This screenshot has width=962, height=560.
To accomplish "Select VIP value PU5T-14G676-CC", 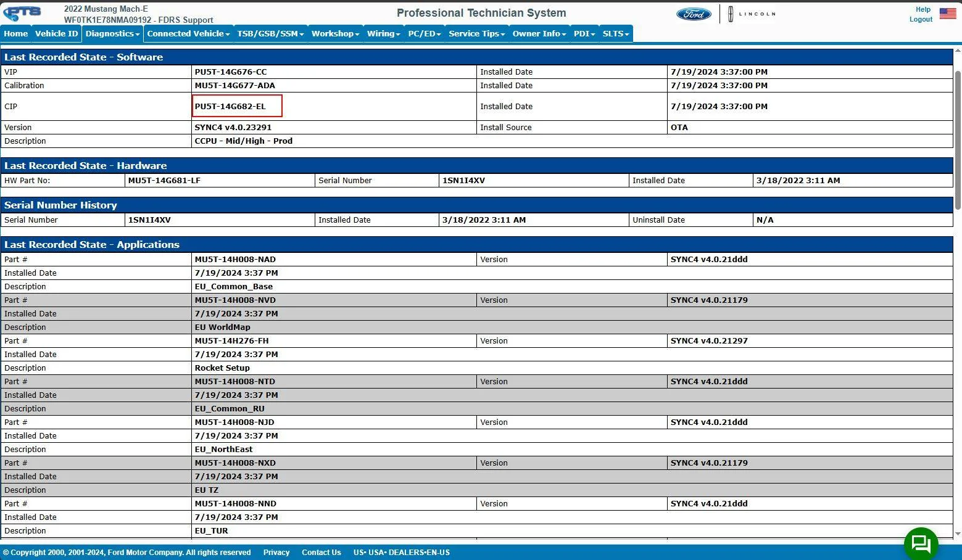I will coord(231,72).
